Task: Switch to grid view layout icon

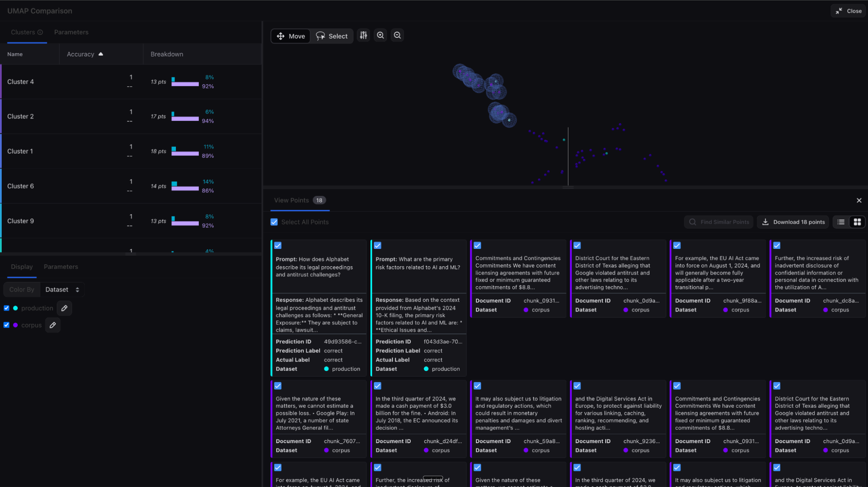Action: coord(857,222)
